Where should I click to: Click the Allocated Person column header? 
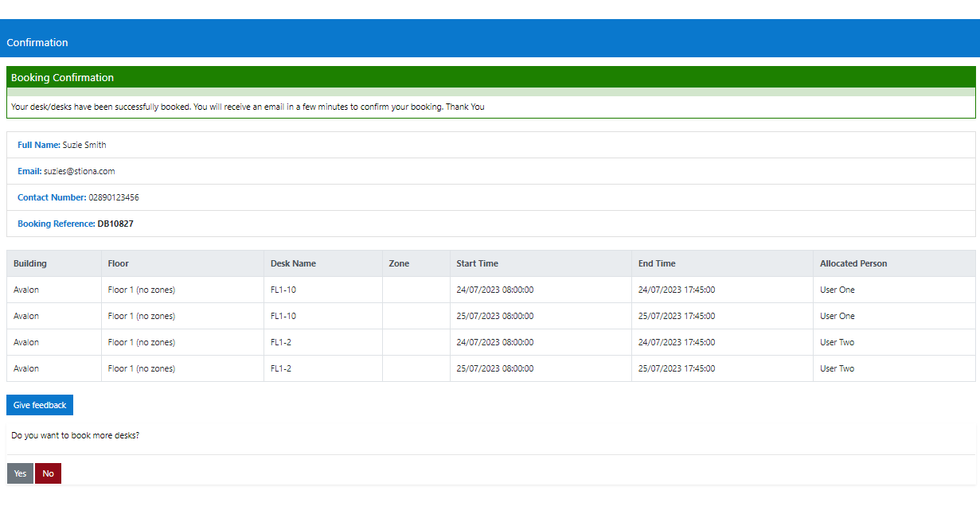click(x=853, y=263)
